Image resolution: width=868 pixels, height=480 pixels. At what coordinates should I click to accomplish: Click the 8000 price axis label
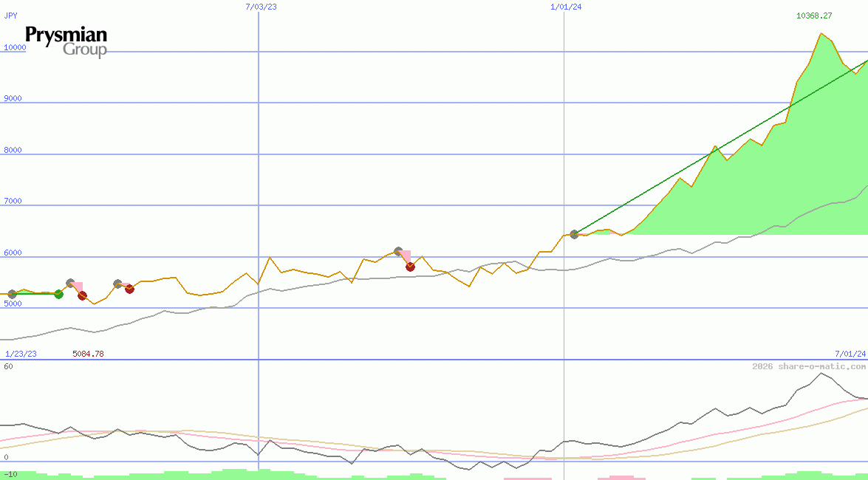[13, 150]
